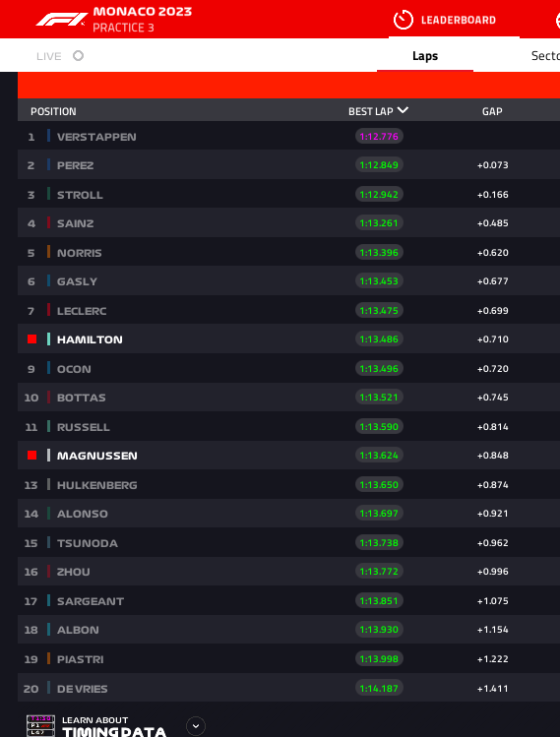The height and width of the screenshot is (737, 560).
Task: Sort by Best Lap column arrow
Action: 403,110
